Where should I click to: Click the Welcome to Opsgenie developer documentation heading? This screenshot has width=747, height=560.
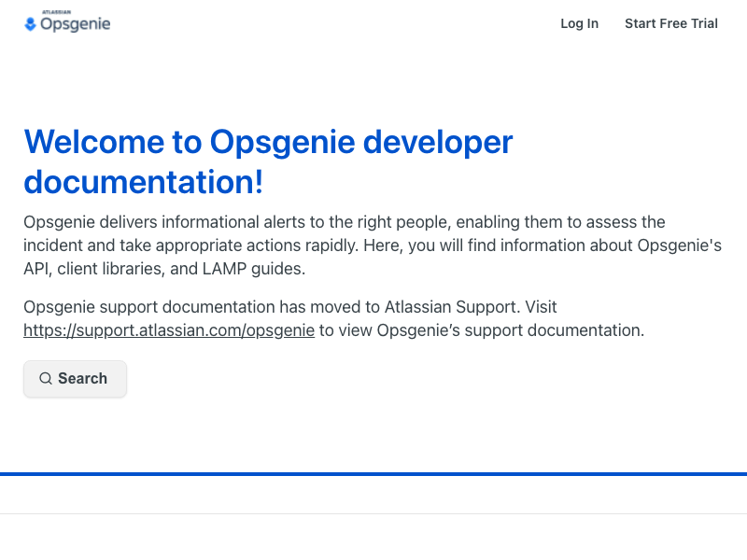pos(268,161)
